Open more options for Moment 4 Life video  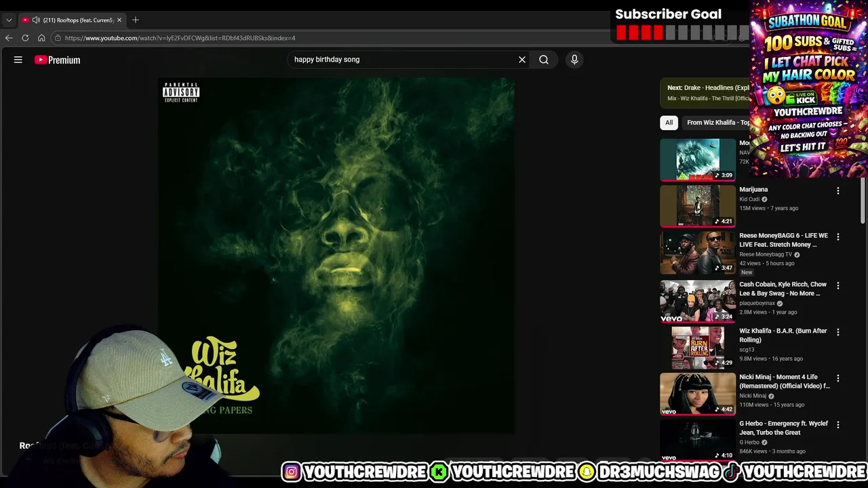(x=838, y=378)
